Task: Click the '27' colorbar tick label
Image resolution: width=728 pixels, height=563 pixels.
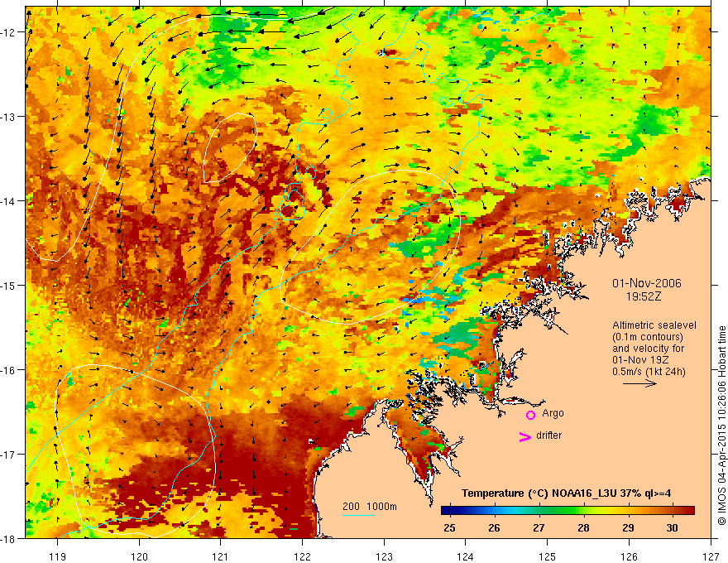Action: tap(539, 527)
